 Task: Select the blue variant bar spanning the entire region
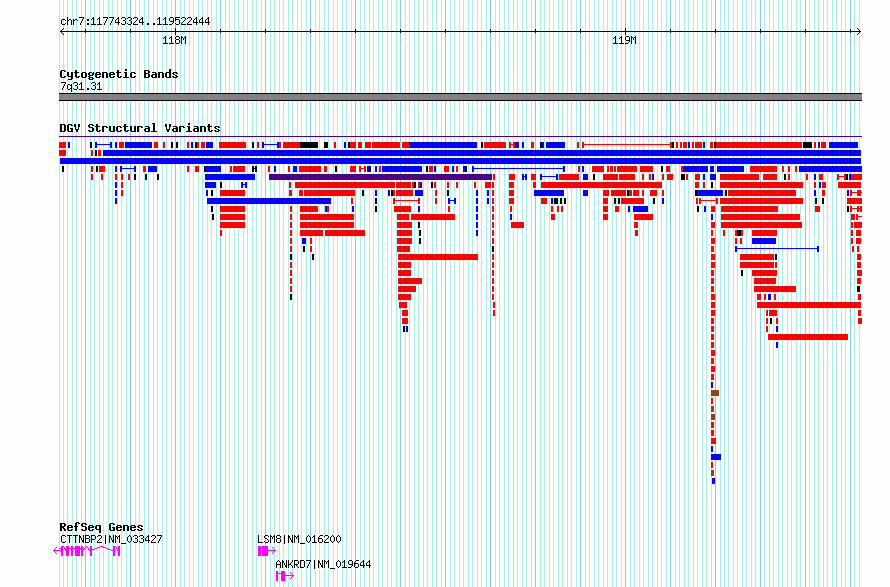460,161
